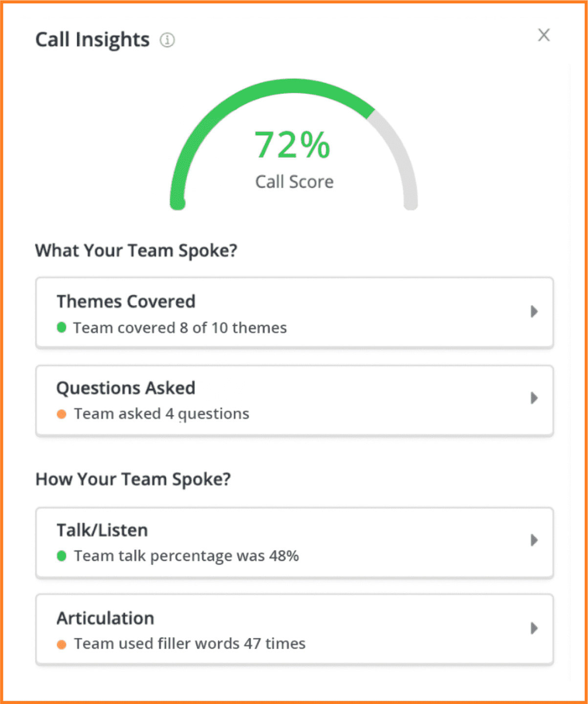This screenshot has height=704, width=588.
Task: Click orange status dot under Questions Asked
Action: click(x=62, y=414)
